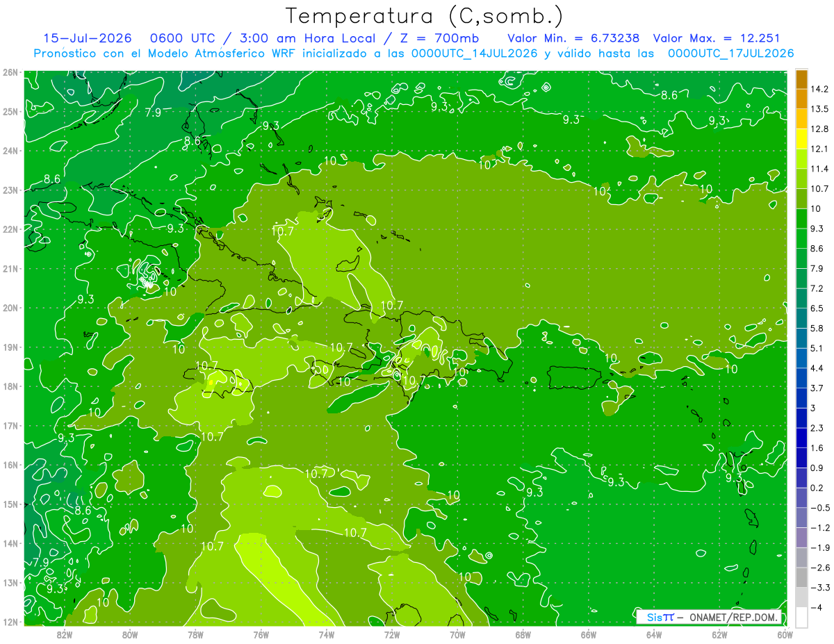Pick the purple swatch between -1.9 and -1.2

[x=801, y=538]
